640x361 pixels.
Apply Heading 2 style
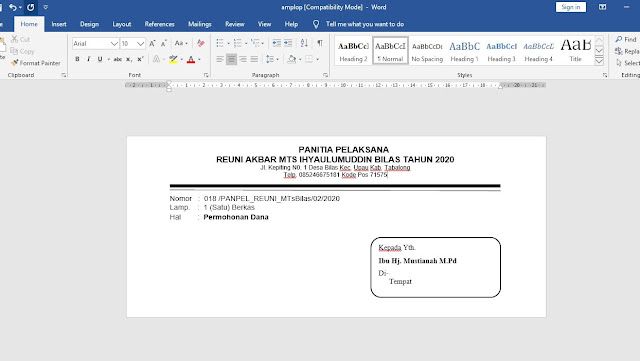353,51
